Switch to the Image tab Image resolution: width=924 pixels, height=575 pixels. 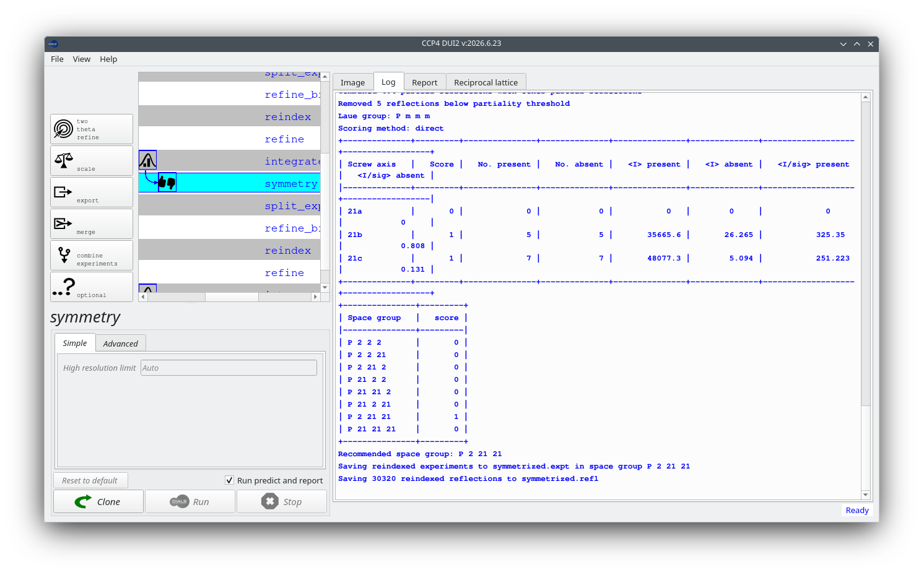tap(353, 82)
